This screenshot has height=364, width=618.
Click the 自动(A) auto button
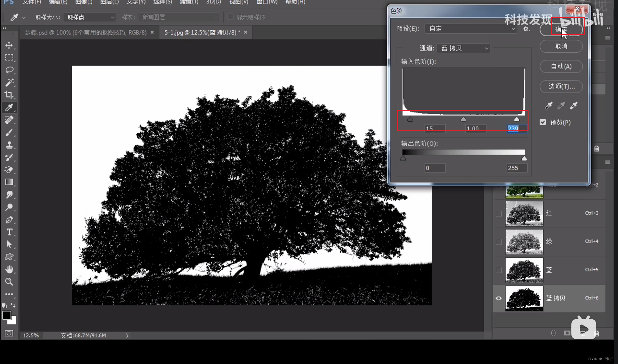(561, 66)
